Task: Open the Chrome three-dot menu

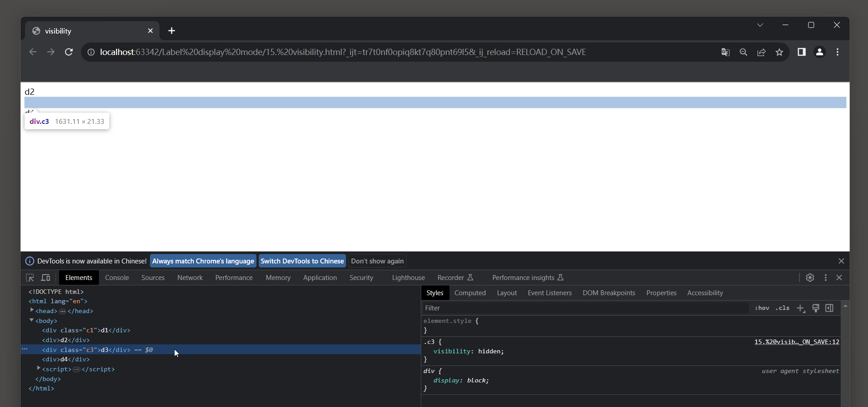Action: (838, 52)
